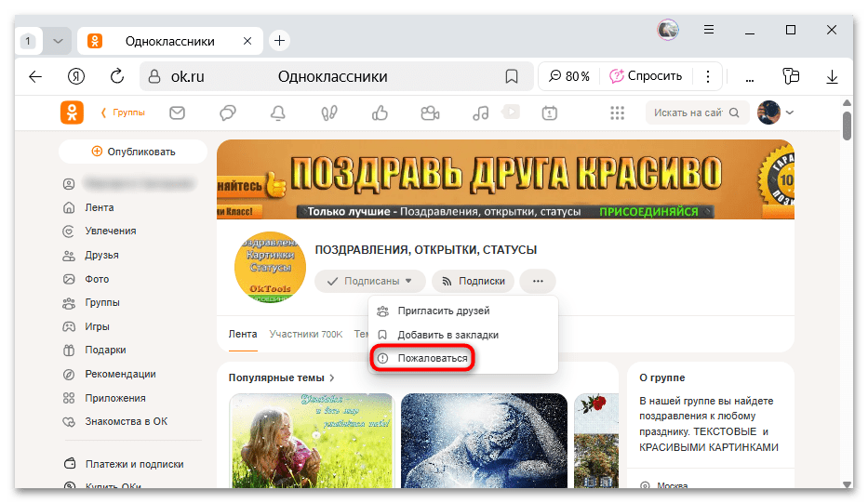
Task: Open the new tab plus button
Action: tap(279, 41)
